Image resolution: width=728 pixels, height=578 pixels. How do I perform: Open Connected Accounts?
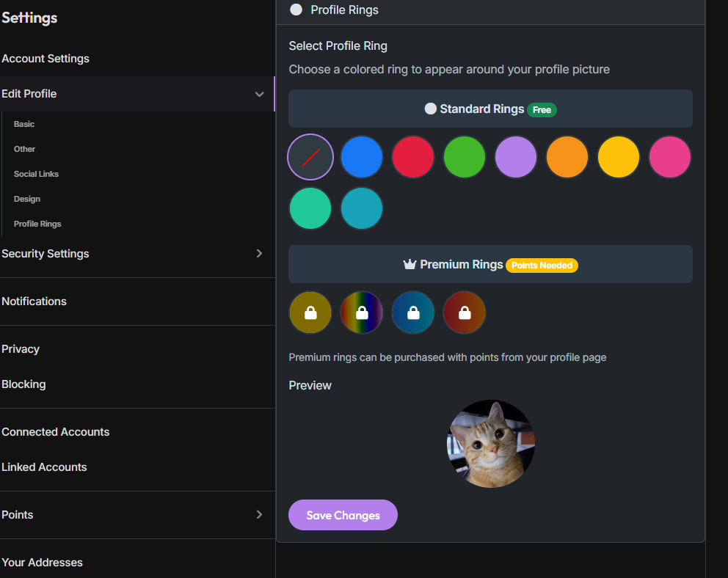(x=56, y=432)
